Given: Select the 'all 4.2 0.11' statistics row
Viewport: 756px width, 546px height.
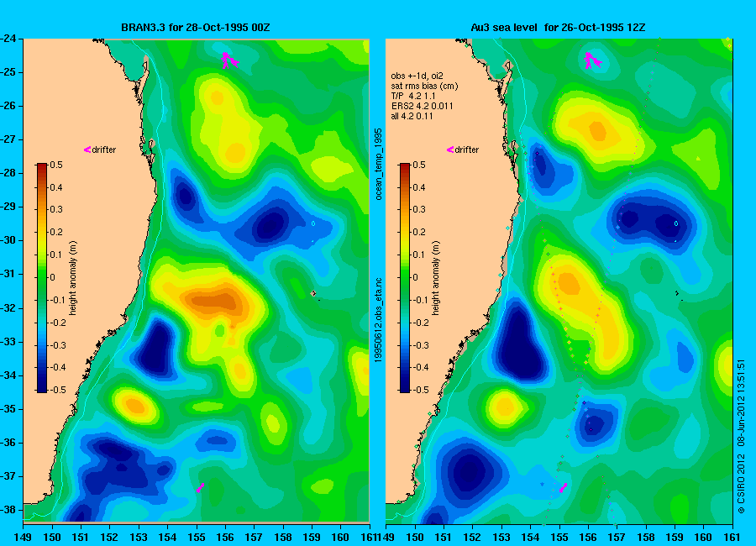Looking at the screenshot, I should tap(412, 116).
